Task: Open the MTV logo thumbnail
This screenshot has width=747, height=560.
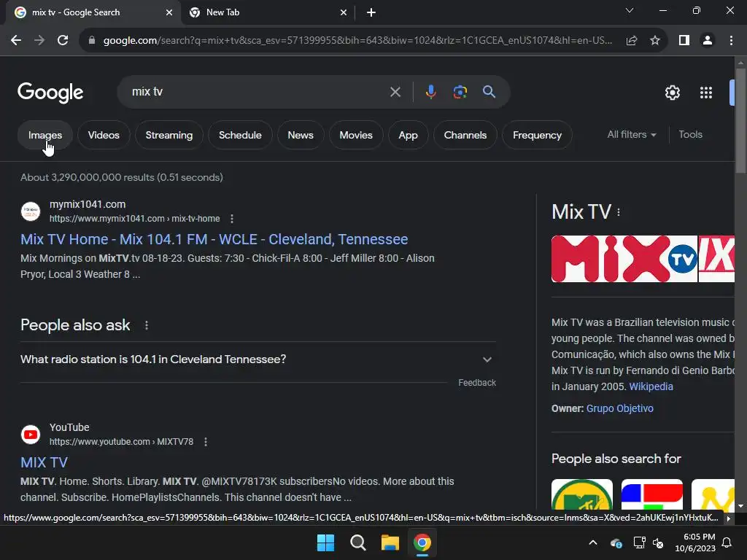Action: (x=582, y=495)
